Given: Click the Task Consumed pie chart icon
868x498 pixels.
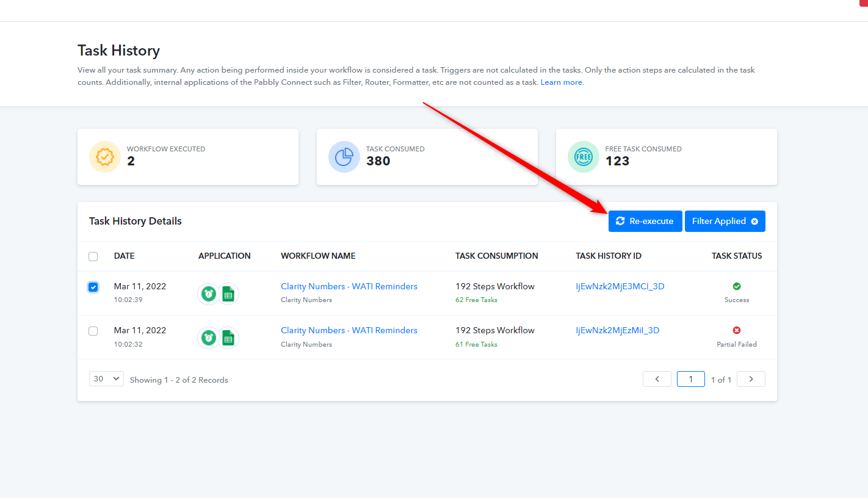Looking at the screenshot, I should (x=344, y=157).
